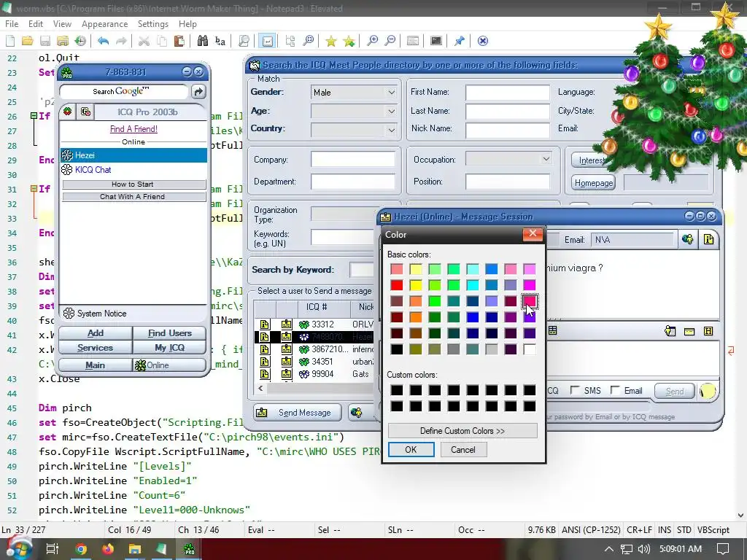Click the Find binoculars icon in Notepad3 toolbar
The height and width of the screenshot is (560, 747).
203,41
